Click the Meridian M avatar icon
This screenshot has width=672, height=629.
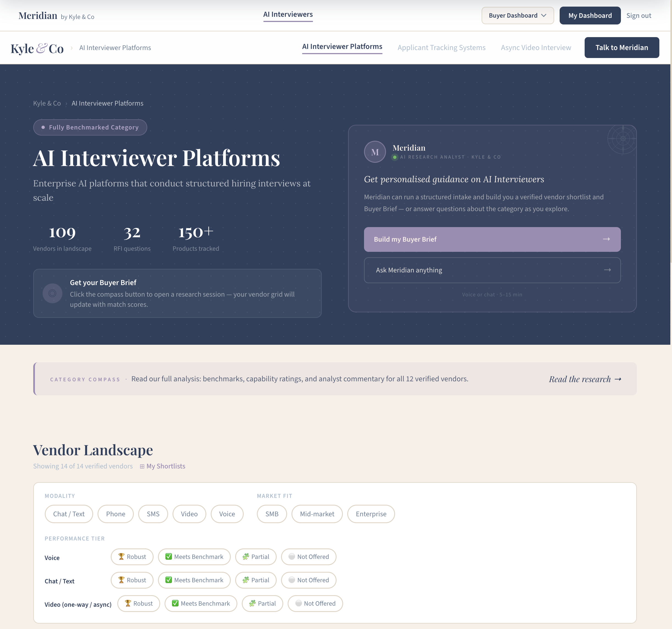coord(374,152)
